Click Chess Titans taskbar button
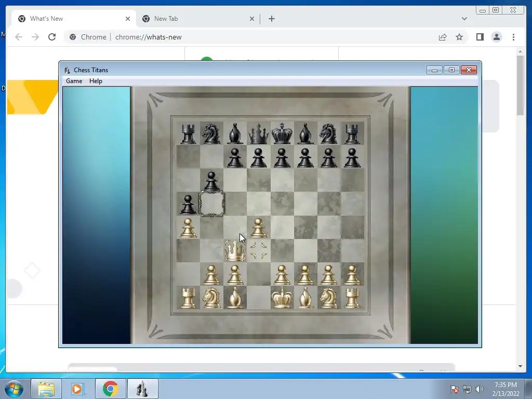Image resolution: width=532 pixels, height=399 pixels. [x=142, y=389]
